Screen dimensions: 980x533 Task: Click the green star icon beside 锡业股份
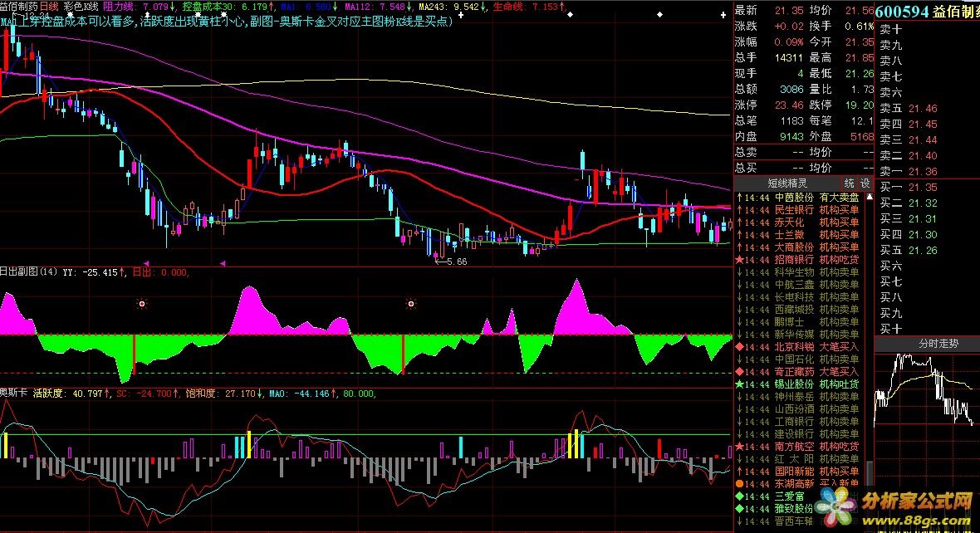coord(739,384)
